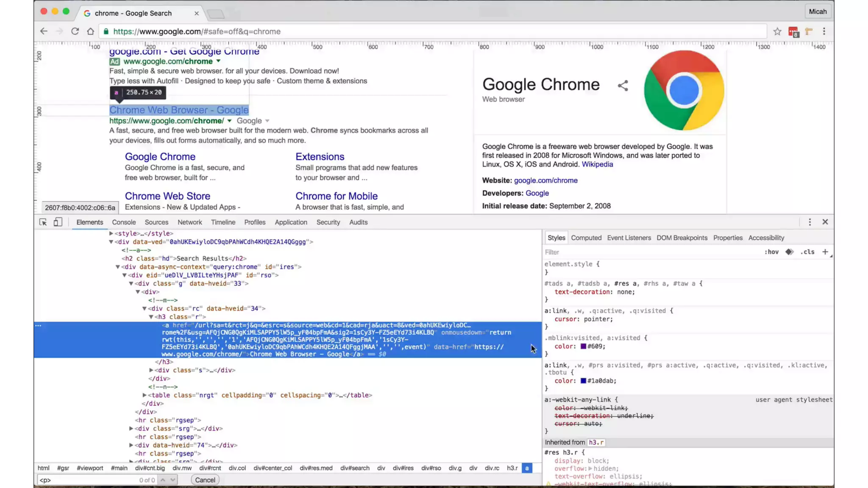Toggle the .cls classes panel
The height and width of the screenshot is (488, 868).
pos(807,252)
